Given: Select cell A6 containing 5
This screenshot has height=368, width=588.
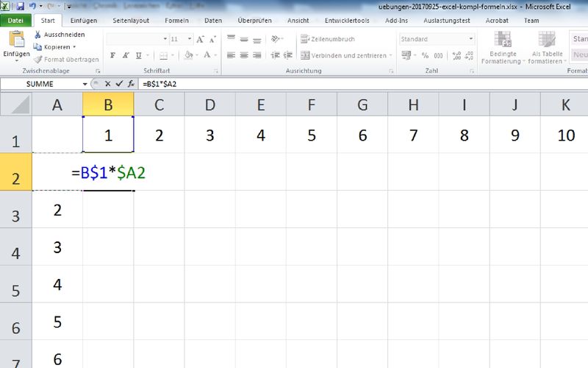Looking at the screenshot, I should (57, 322).
